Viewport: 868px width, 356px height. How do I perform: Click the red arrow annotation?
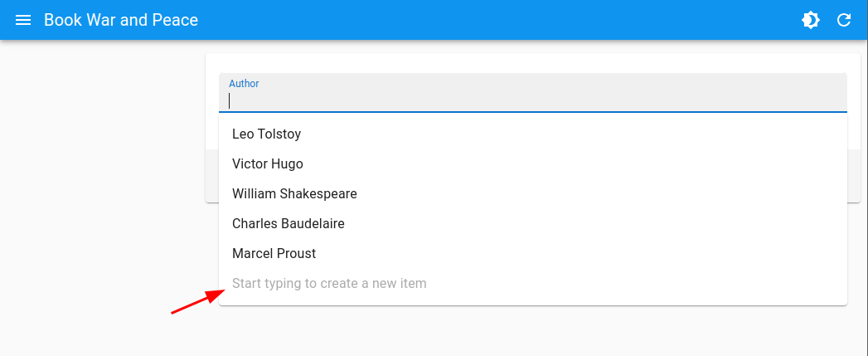pos(197,301)
